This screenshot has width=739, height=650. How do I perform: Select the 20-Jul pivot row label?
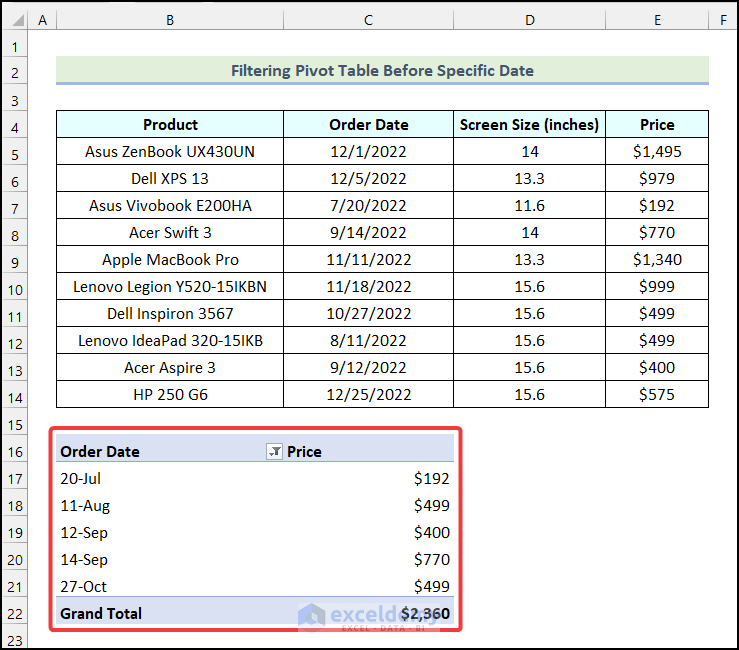tap(81, 479)
